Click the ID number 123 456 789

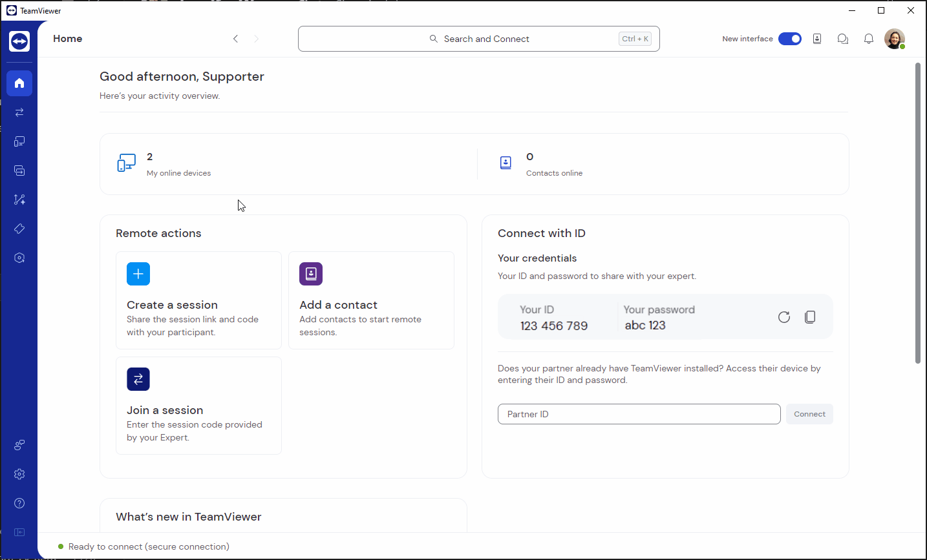(x=554, y=326)
